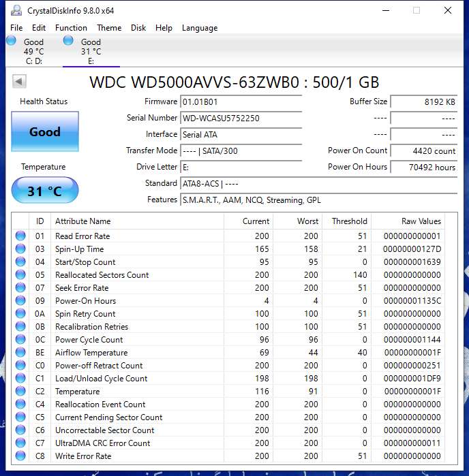Click status orb for Start/Stop Count
469x476 pixels.
[x=20, y=261]
